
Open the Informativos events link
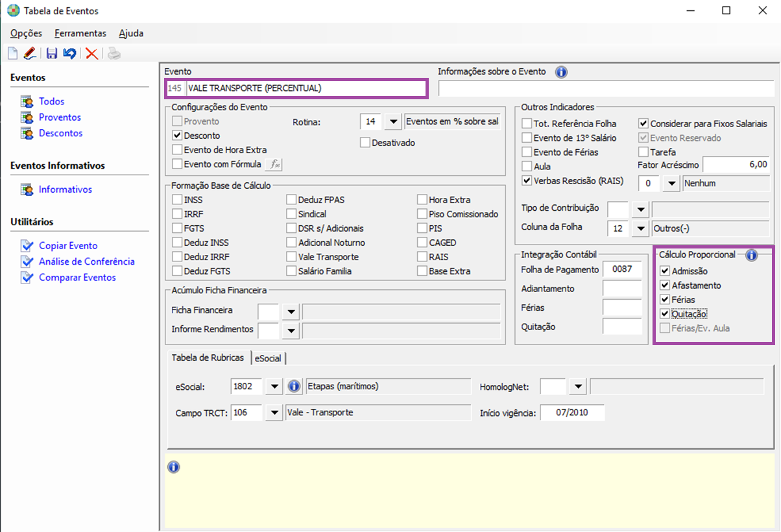(66, 189)
